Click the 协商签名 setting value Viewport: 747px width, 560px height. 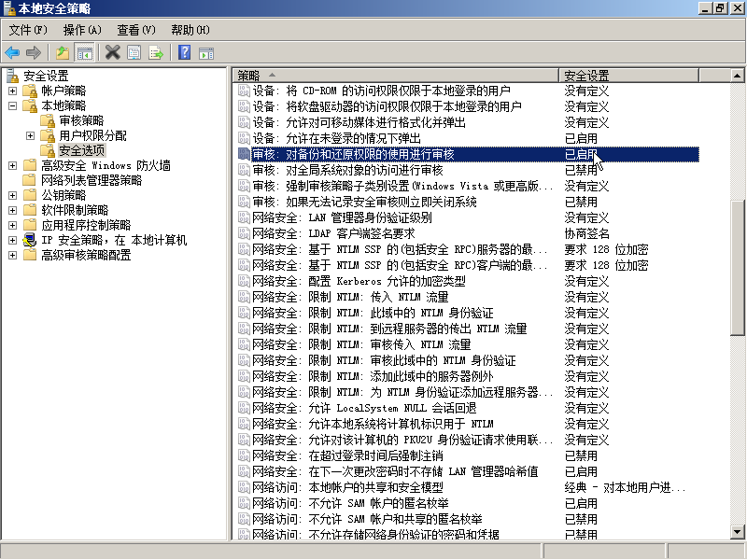[587, 233]
